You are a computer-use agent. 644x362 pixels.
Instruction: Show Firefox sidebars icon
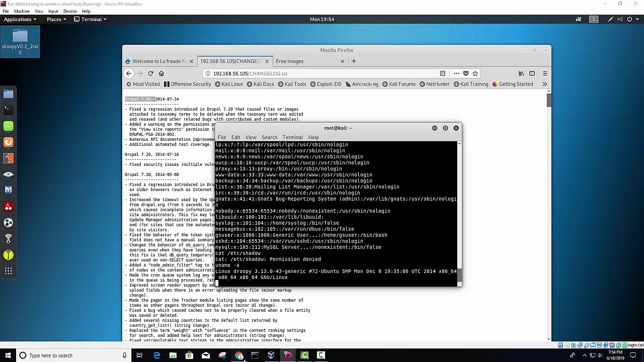click(x=532, y=73)
